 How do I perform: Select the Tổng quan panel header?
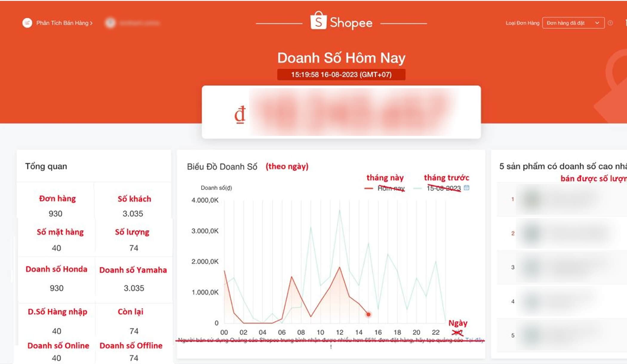[46, 166]
